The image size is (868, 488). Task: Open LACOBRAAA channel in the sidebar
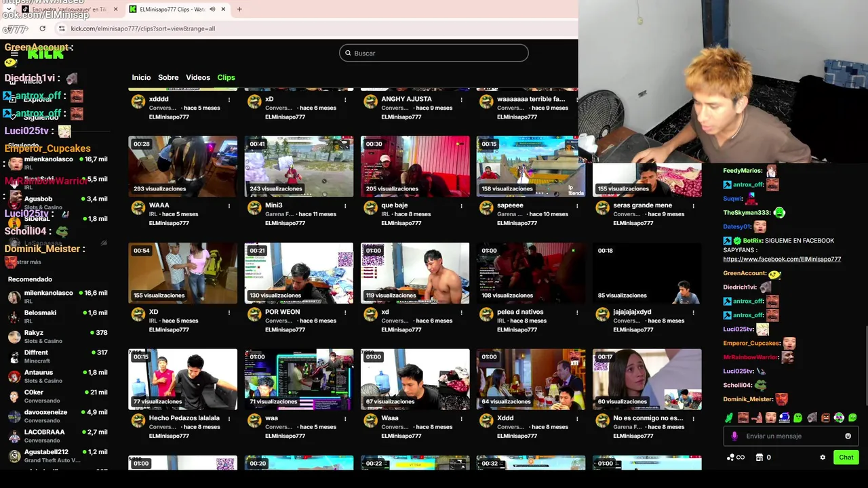pyautogui.click(x=58, y=435)
